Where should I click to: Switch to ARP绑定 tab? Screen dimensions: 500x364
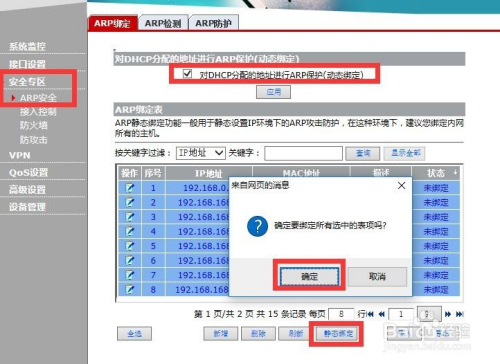pos(112,23)
